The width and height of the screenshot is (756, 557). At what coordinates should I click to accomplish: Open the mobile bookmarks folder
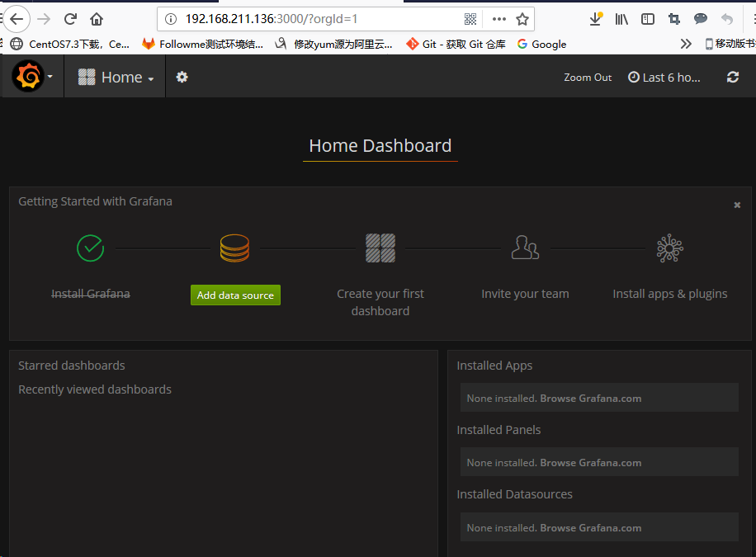pyautogui.click(x=730, y=44)
